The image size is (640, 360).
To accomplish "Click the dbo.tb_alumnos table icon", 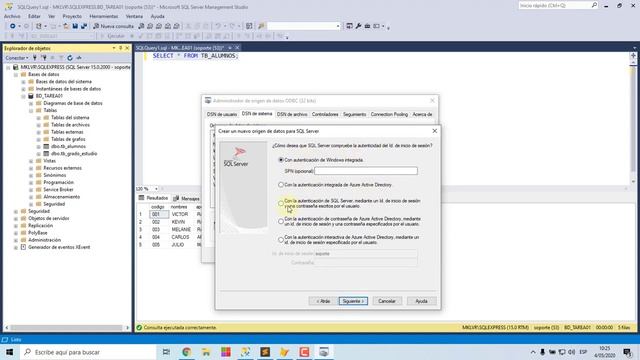I will tap(46, 146).
